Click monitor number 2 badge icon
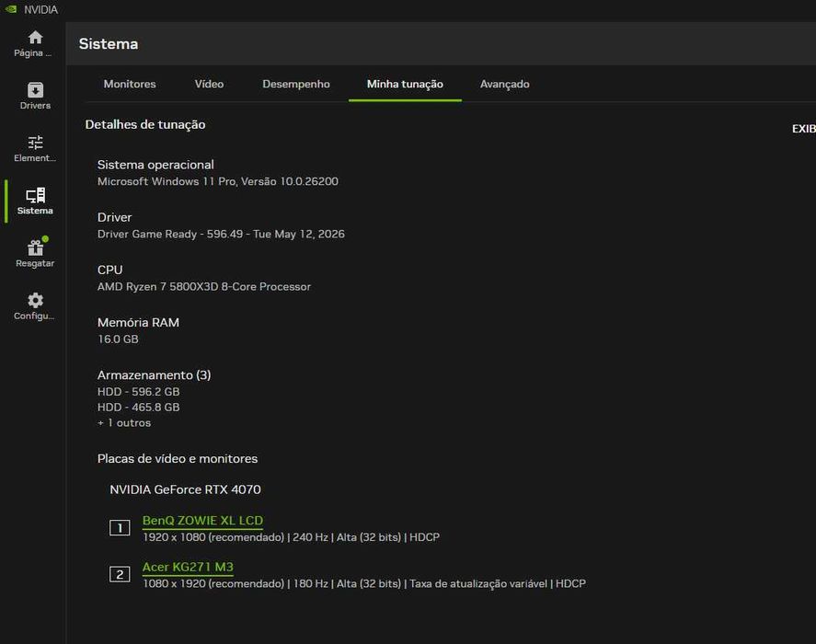Image resolution: width=816 pixels, height=644 pixels. pyautogui.click(x=120, y=574)
